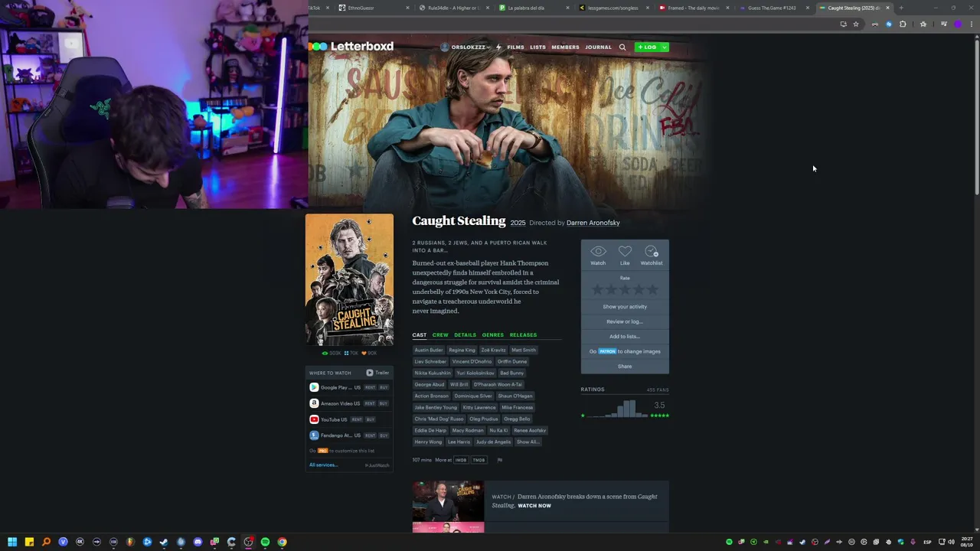This screenshot has height=551, width=980.
Task: Open Darren Aronofsky director link
Action: 593,223
